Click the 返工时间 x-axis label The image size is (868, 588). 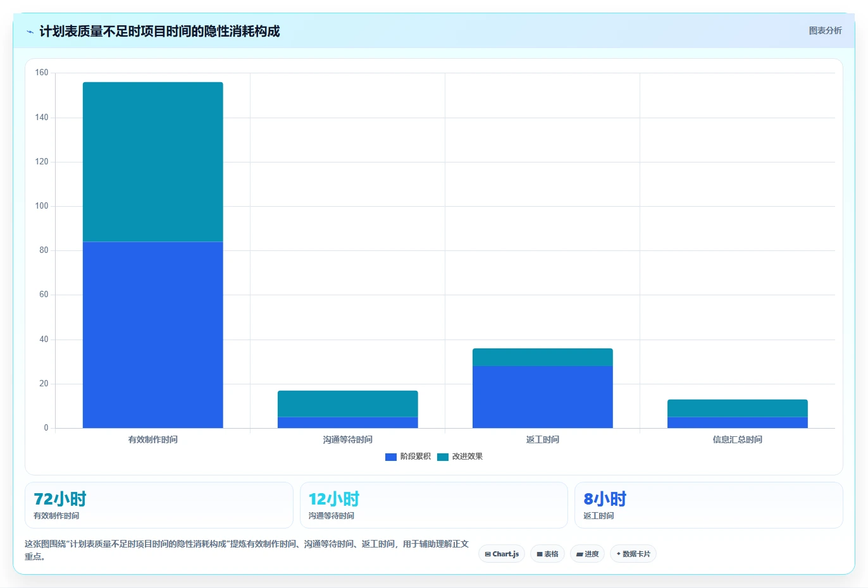tap(543, 439)
